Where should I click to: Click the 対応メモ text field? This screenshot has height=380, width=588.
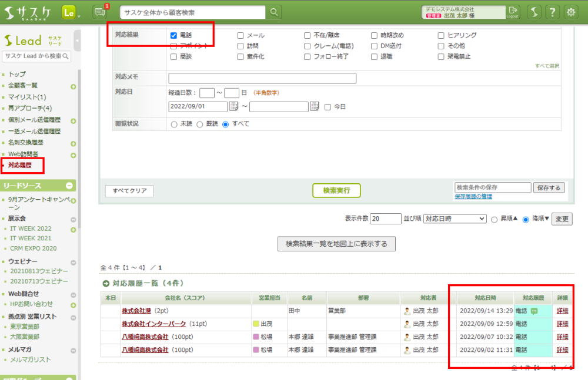262,78
